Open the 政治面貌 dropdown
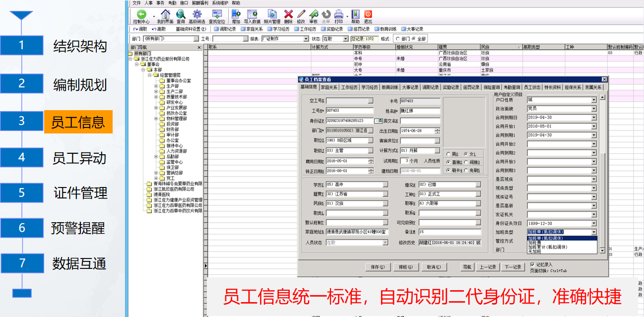Viewport: 644px width, 317px height. tap(593, 109)
